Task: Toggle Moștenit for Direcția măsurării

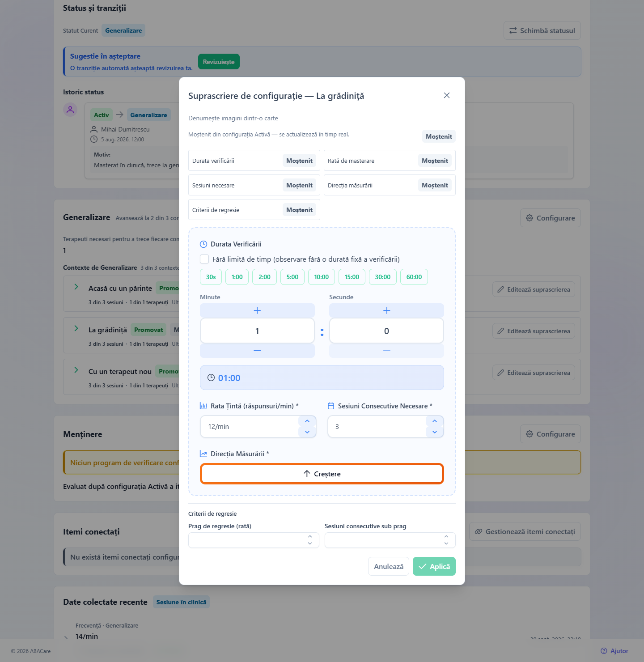Action: 435,185
